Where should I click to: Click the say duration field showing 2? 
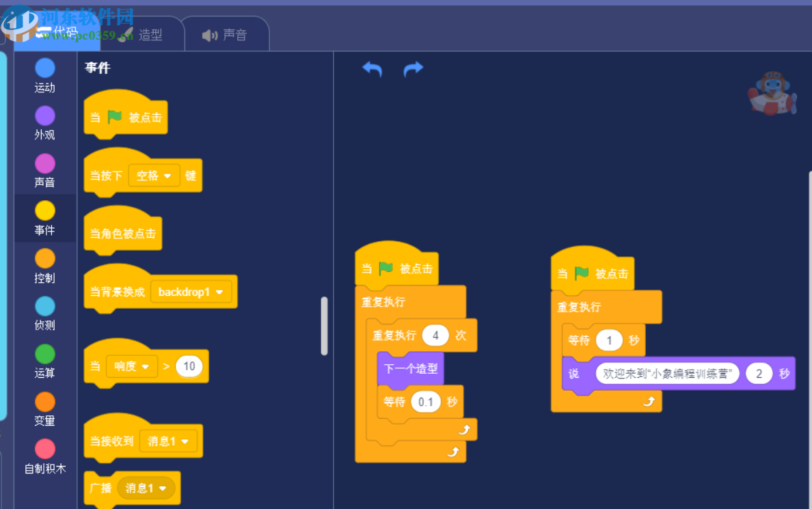click(x=759, y=373)
